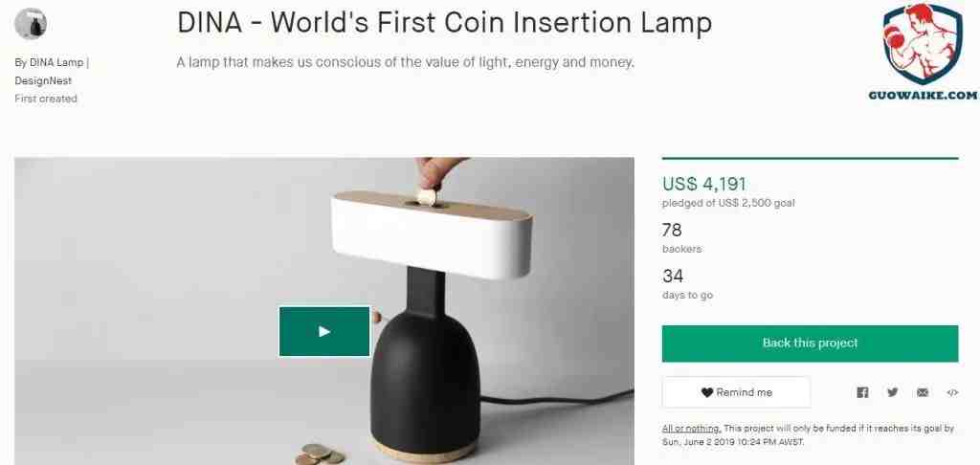The image size is (980, 465).
Task: Click the heart icon on Remind me
Action: click(x=707, y=392)
